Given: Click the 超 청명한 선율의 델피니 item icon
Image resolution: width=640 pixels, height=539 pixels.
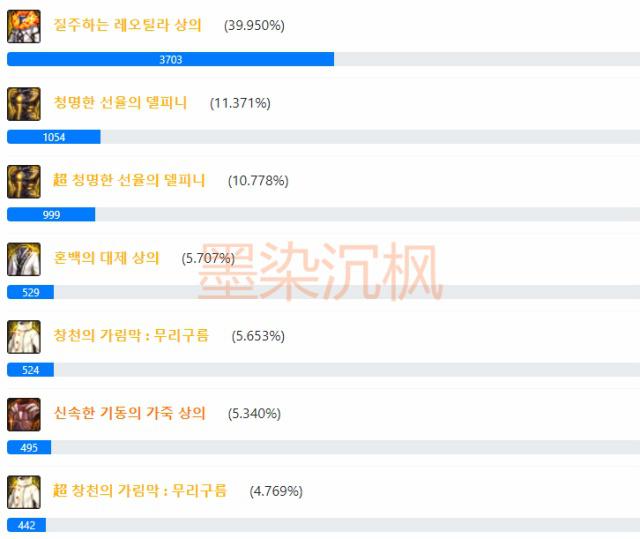Looking at the screenshot, I should [24, 182].
